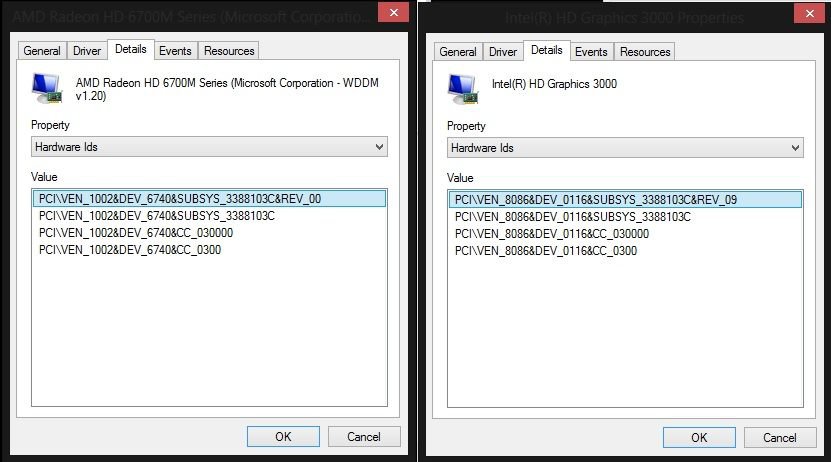The width and height of the screenshot is (831, 462).
Task: Select the Details tab in Intel HD Graphics window
Action: (547, 50)
